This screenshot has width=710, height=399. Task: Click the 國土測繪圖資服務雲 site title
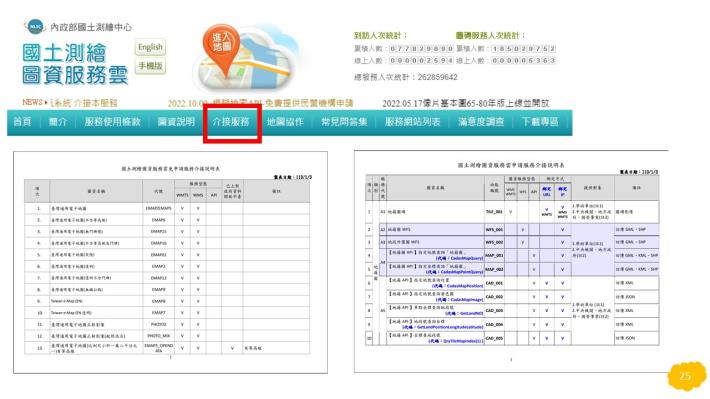pyautogui.click(x=75, y=64)
